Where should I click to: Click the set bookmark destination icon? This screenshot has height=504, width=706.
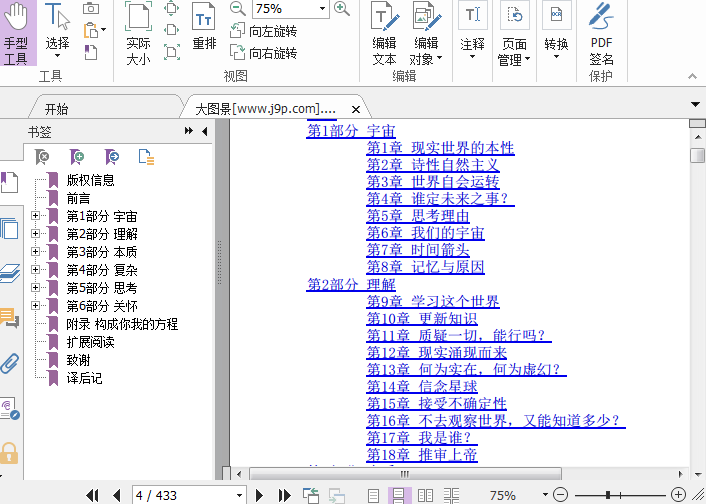tap(112, 157)
